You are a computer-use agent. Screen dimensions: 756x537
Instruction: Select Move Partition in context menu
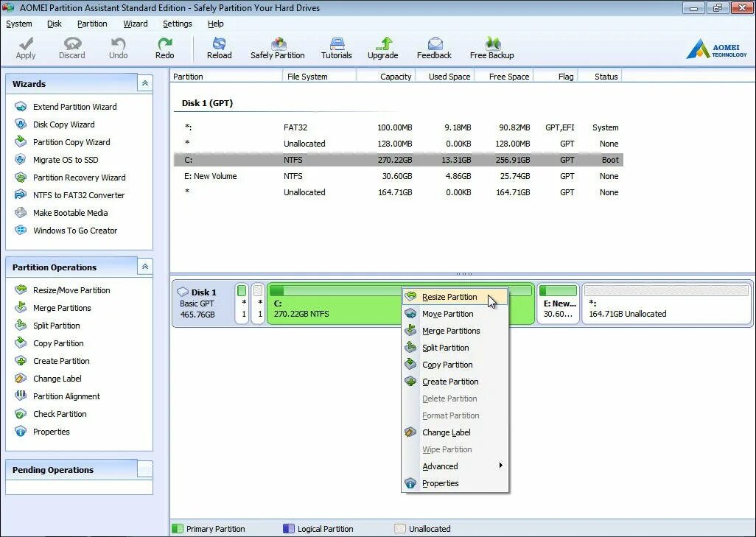(455, 314)
